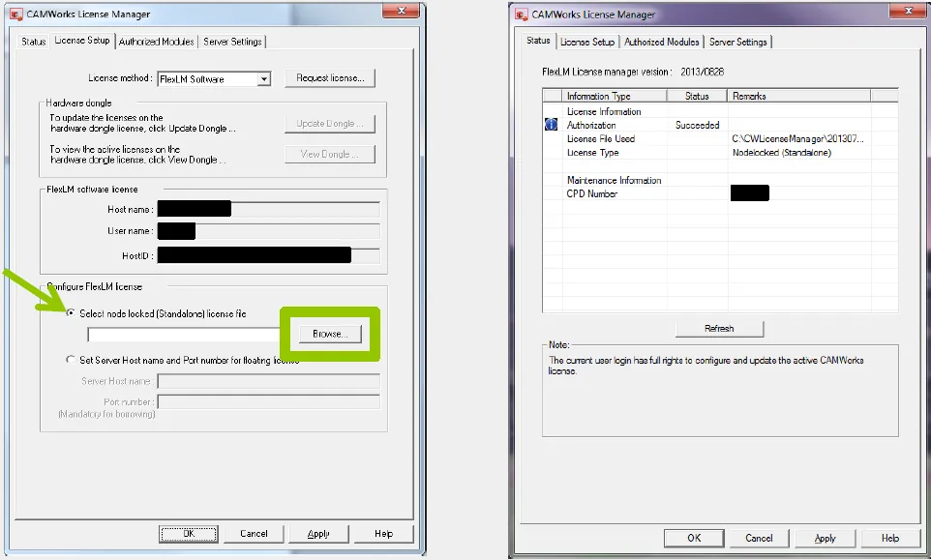
Task: Click the Nodelocked (Standalone) remark
Action: [781, 153]
